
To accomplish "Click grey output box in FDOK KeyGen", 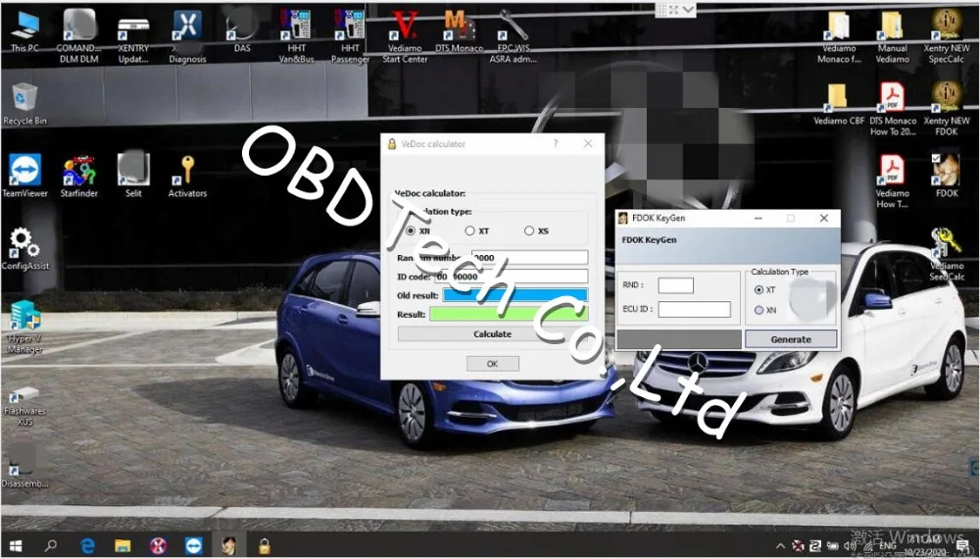I will pos(679,339).
